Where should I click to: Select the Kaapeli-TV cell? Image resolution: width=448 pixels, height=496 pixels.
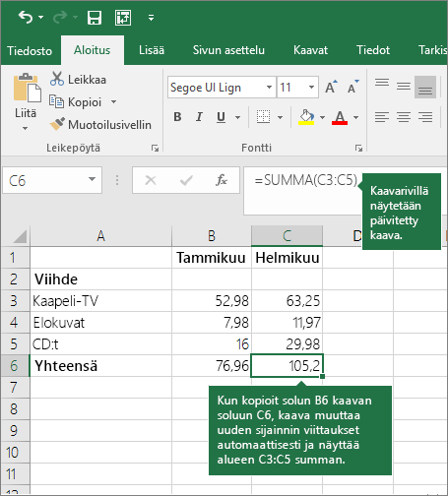100,301
